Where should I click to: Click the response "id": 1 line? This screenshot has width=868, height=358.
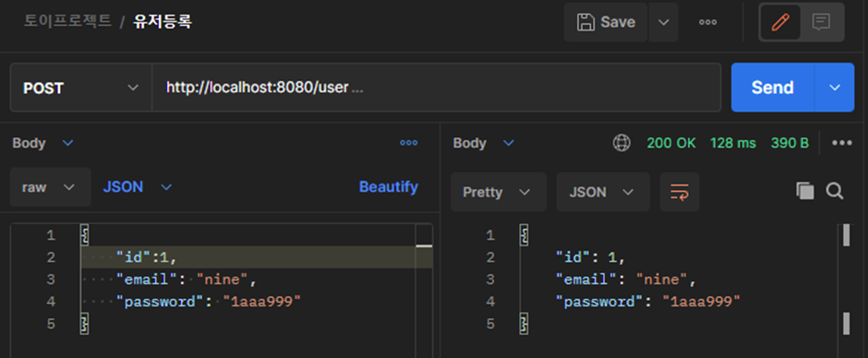pyautogui.click(x=590, y=257)
